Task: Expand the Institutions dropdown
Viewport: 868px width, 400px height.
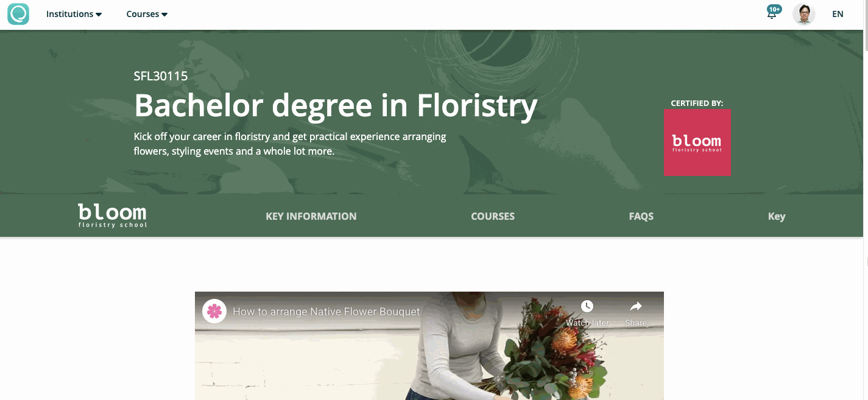Action: [74, 14]
